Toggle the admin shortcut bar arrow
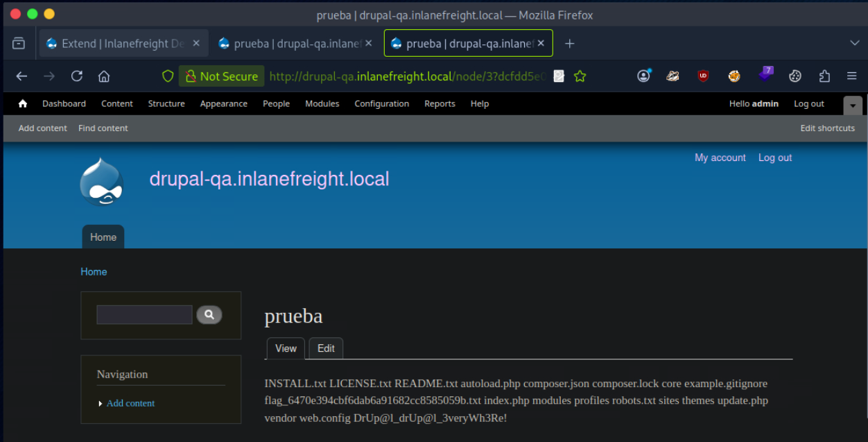Image resolution: width=868 pixels, height=442 pixels. coord(853,105)
